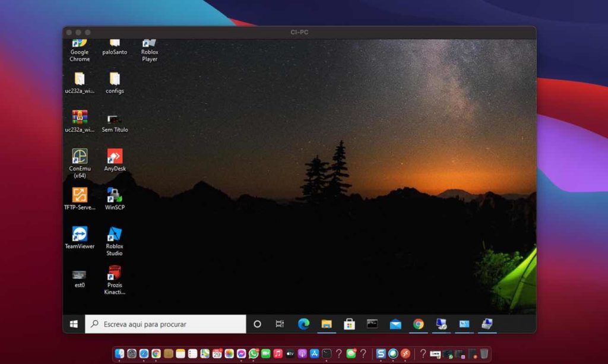Open Terminal from the macOS Dock
The height and width of the screenshot is (364, 608).
327,353
